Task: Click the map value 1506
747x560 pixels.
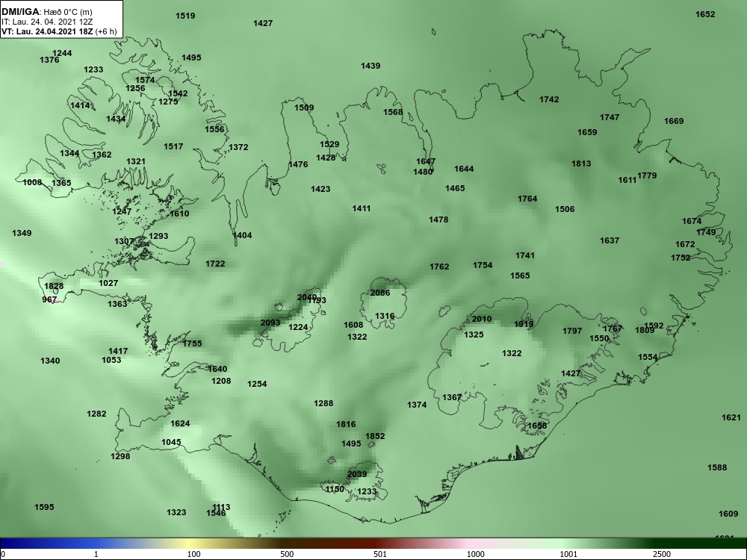Action: click(565, 208)
